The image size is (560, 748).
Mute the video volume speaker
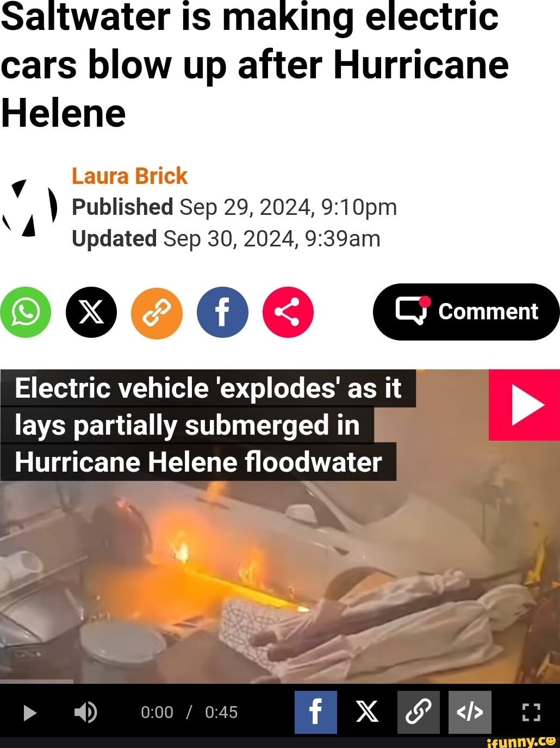tap(85, 712)
